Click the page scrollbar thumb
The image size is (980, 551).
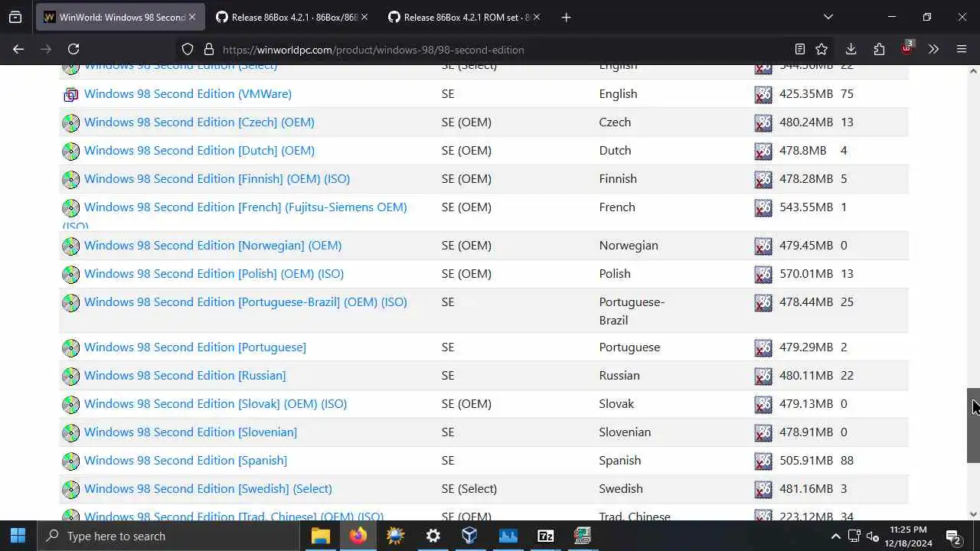pos(973,425)
